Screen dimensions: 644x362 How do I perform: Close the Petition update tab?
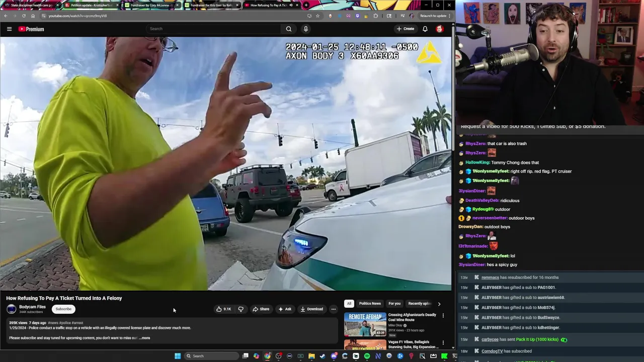117,5
